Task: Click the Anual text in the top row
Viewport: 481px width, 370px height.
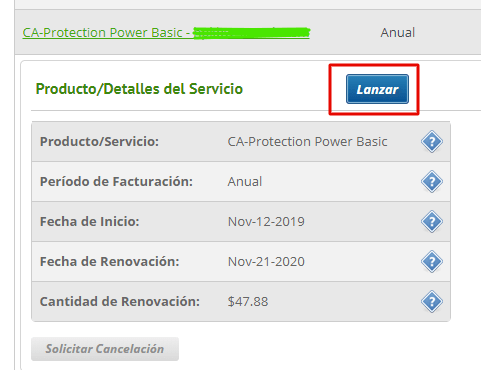Action: click(x=398, y=33)
